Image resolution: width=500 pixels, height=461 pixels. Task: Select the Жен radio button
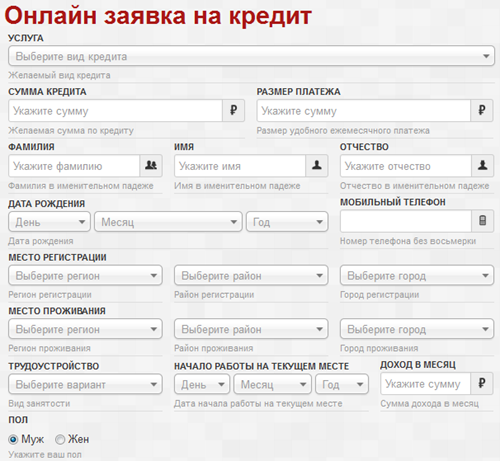[60, 440]
